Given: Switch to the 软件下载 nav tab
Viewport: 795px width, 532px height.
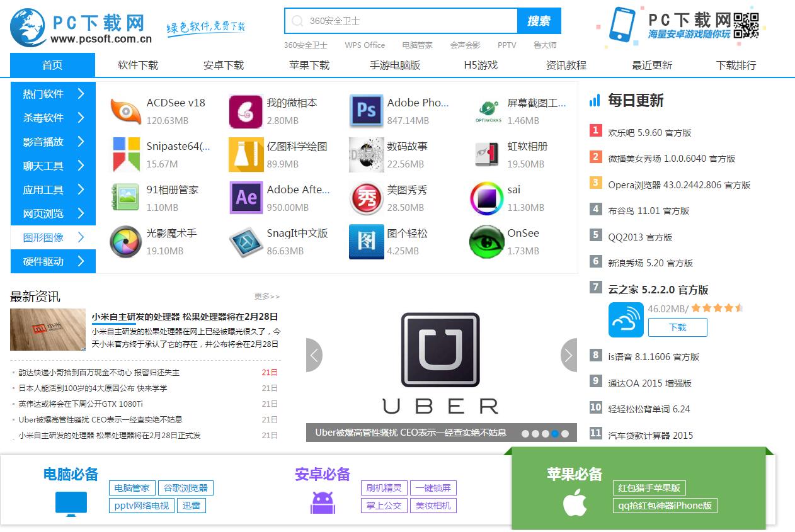Looking at the screenshot, I should click(138, 65).
